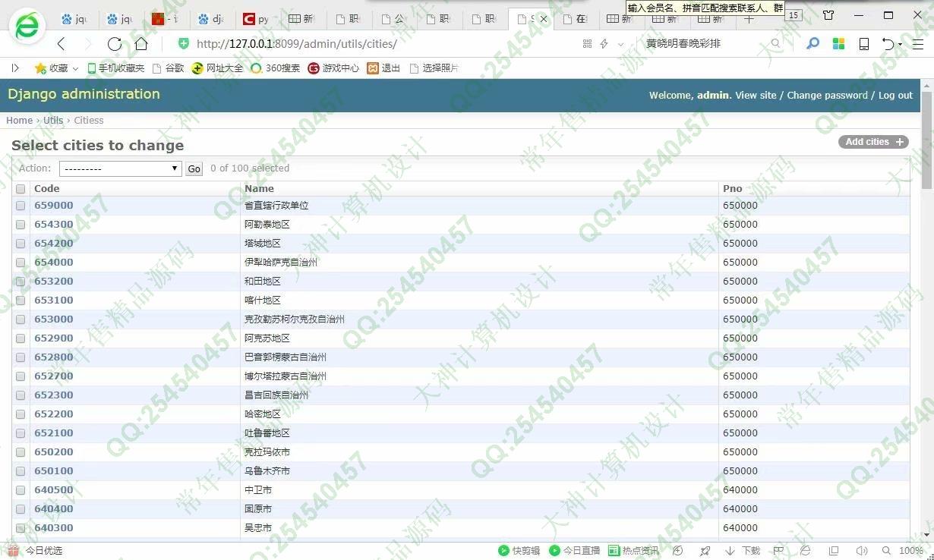Switch to the dja browser tab
Screen dimensions: 934x560
(x=211, y=19)
